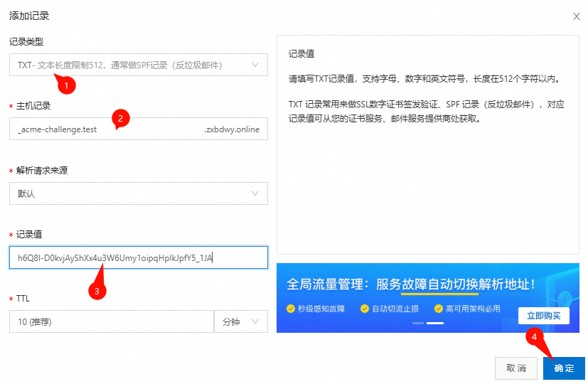Click the TTL value field

(x=110, y=321)
